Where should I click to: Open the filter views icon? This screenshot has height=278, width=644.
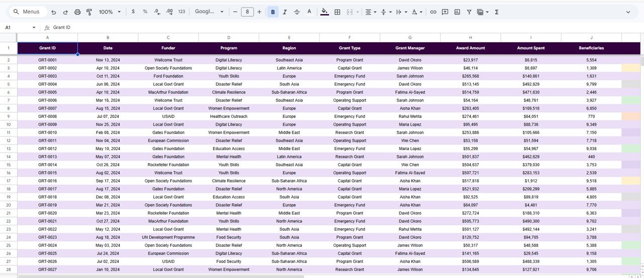tap(482, 12)
